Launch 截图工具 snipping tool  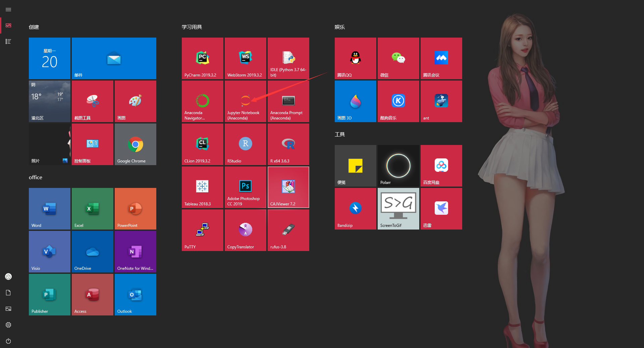tap(93, 101)
